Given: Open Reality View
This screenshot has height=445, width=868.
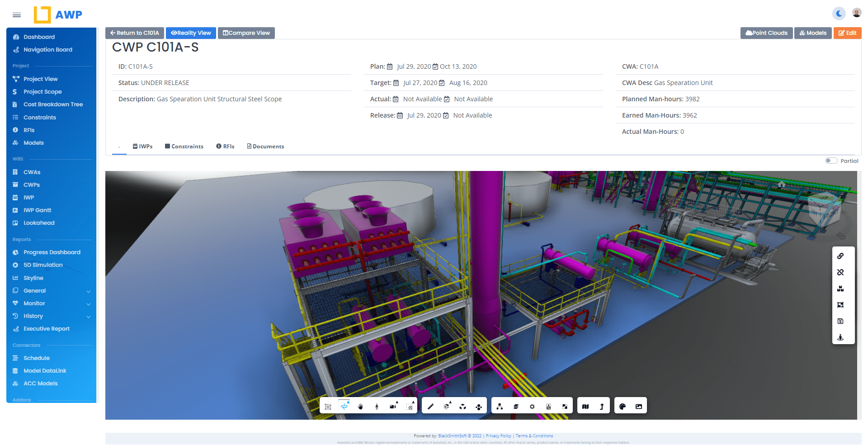Looking at the screenshot, I should pyautogui.click(x=191, y=33).
